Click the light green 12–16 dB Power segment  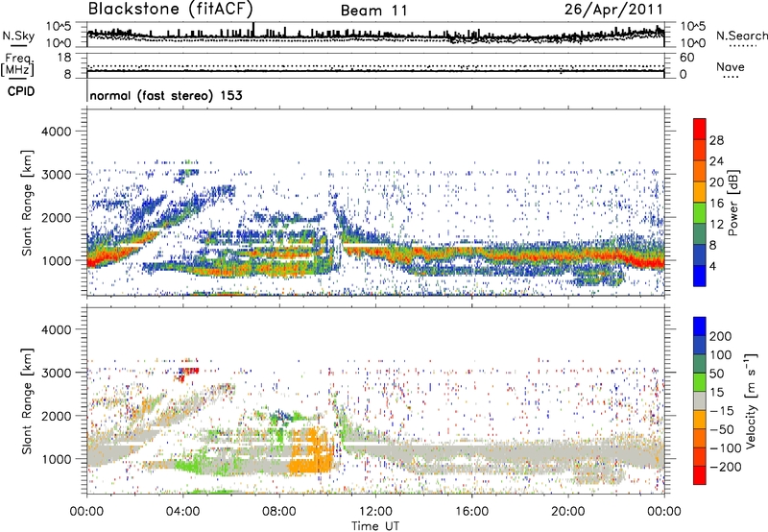pyautogui.click(x=700, y=213)
